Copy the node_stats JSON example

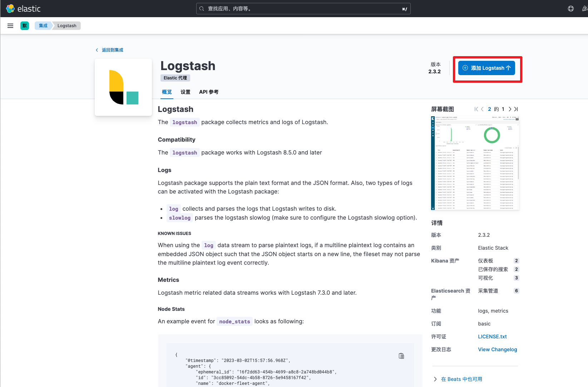click(401, 356)
